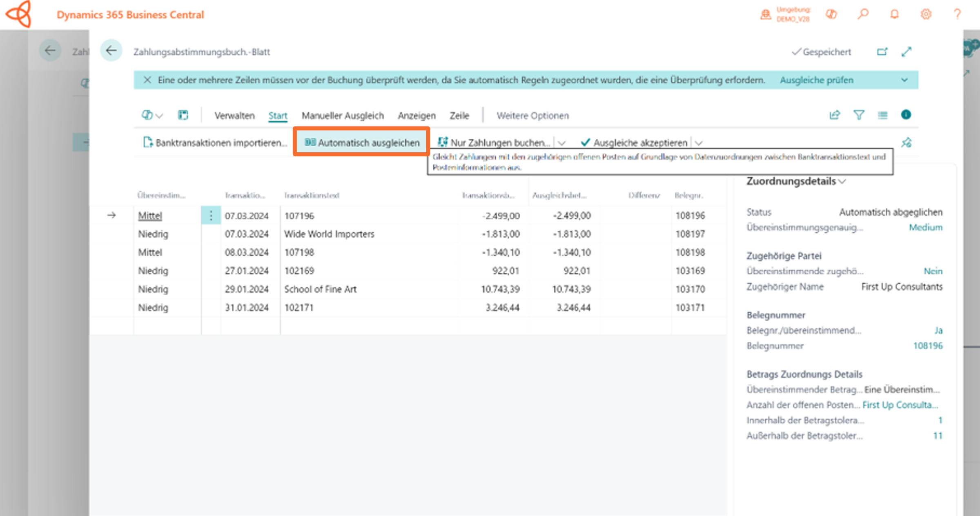Click First Up Consulta... open entries link
980x516 pixels.
tap(900, 405)
